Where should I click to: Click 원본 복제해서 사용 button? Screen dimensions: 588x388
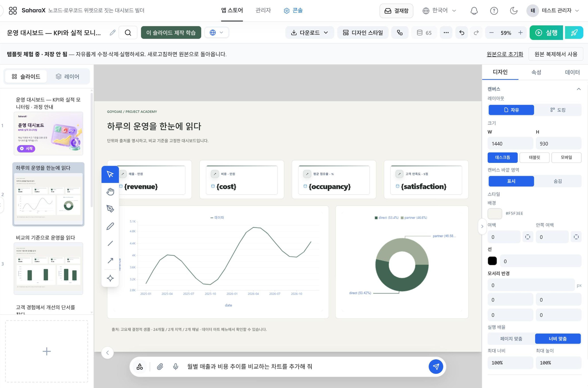coord(556,54)
